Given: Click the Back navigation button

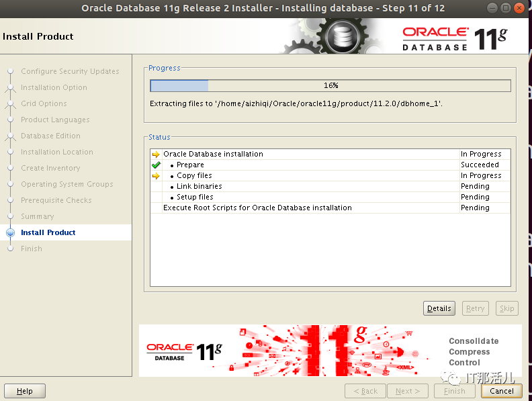Looking at the screenshot, I should pos(365,391).
